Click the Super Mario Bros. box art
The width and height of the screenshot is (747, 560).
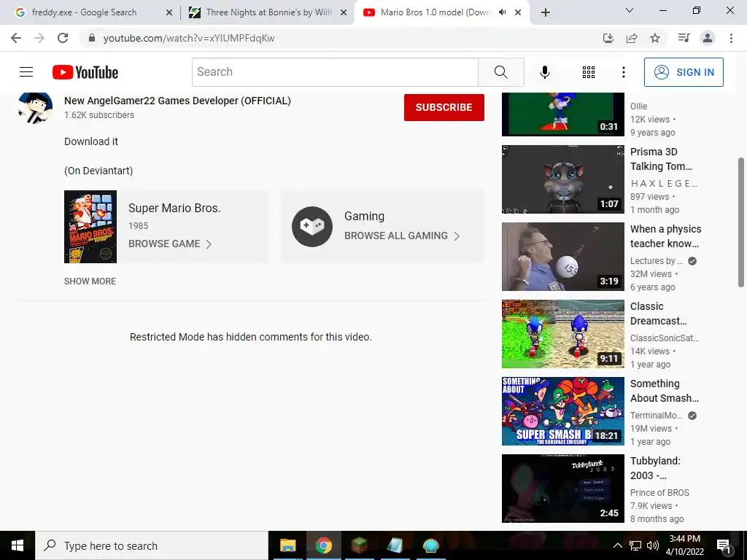coord(90,227)
